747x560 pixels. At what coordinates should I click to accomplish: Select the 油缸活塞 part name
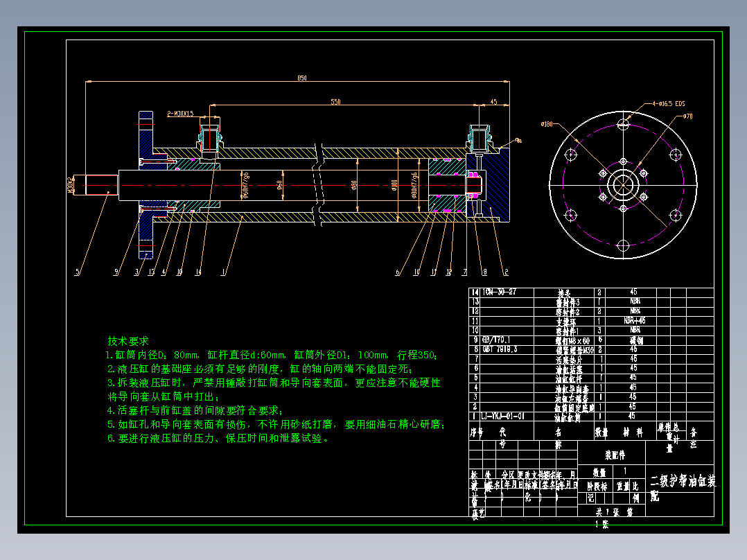(568, 369)
